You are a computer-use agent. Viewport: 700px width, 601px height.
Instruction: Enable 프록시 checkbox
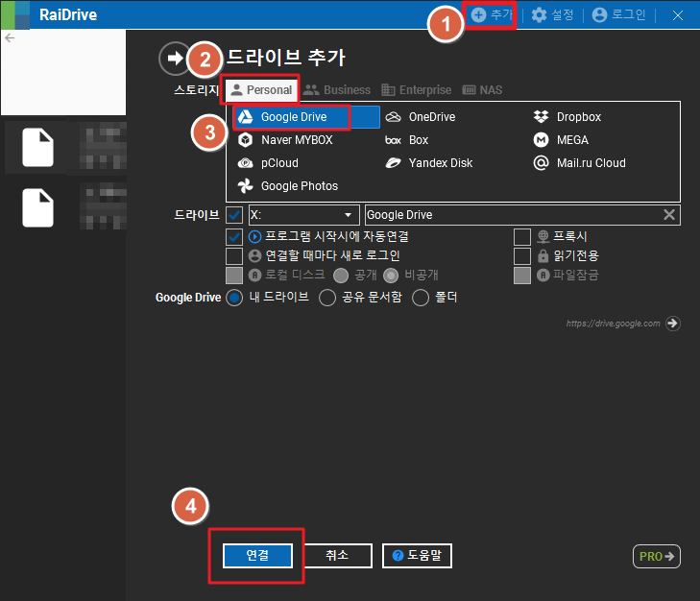point(522,236)
